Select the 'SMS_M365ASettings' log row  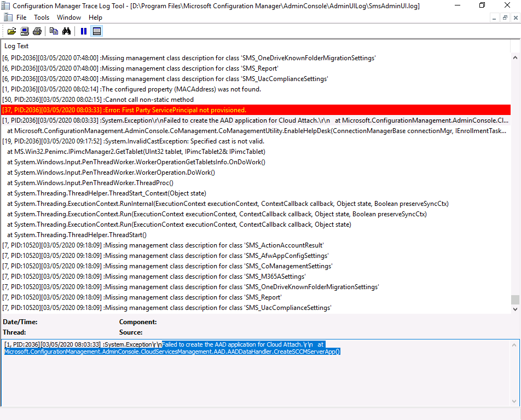(x=256, y=277)
